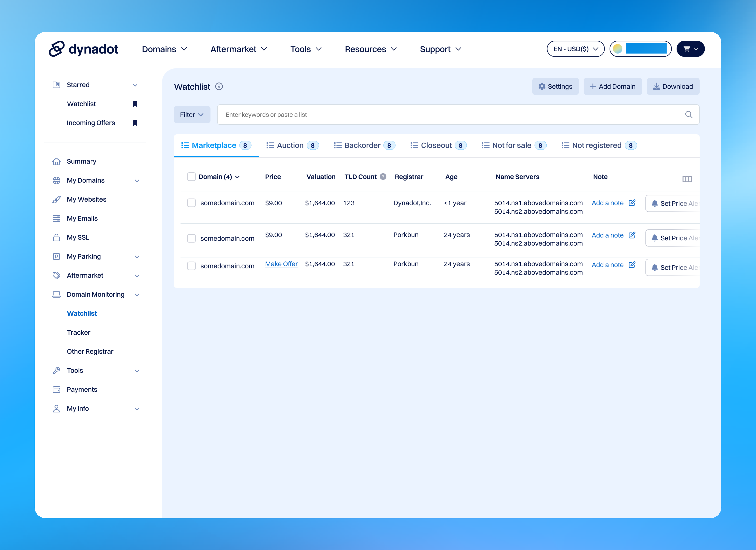This screenshot has height=550, width=756.
Task: Click the My Emails server icon
Action: coord(56,219)
